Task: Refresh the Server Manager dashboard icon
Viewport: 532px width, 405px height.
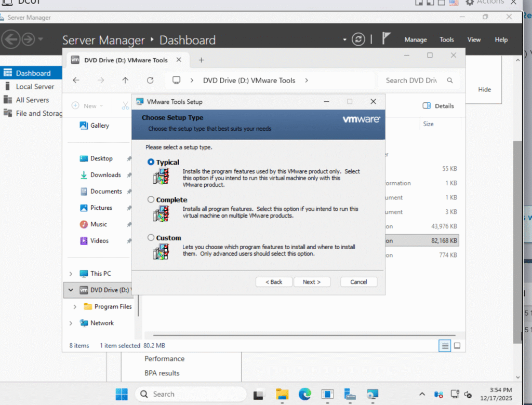Action: click(358, 39)
